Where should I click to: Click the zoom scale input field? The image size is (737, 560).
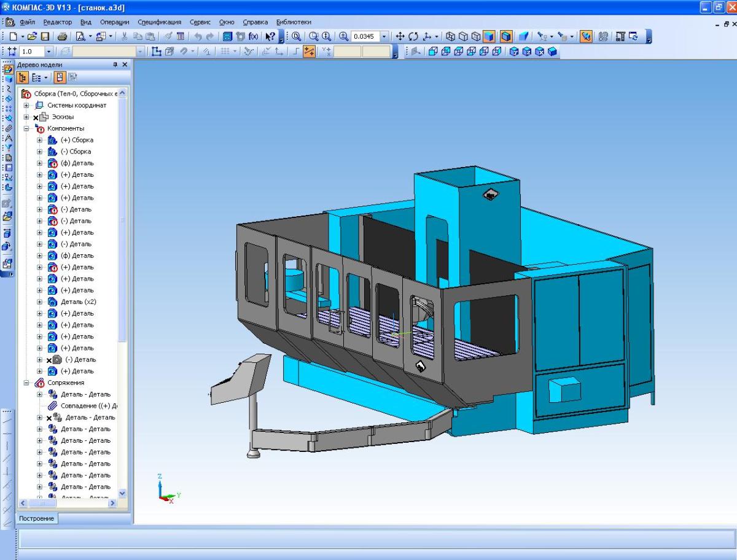coord(365,36)
